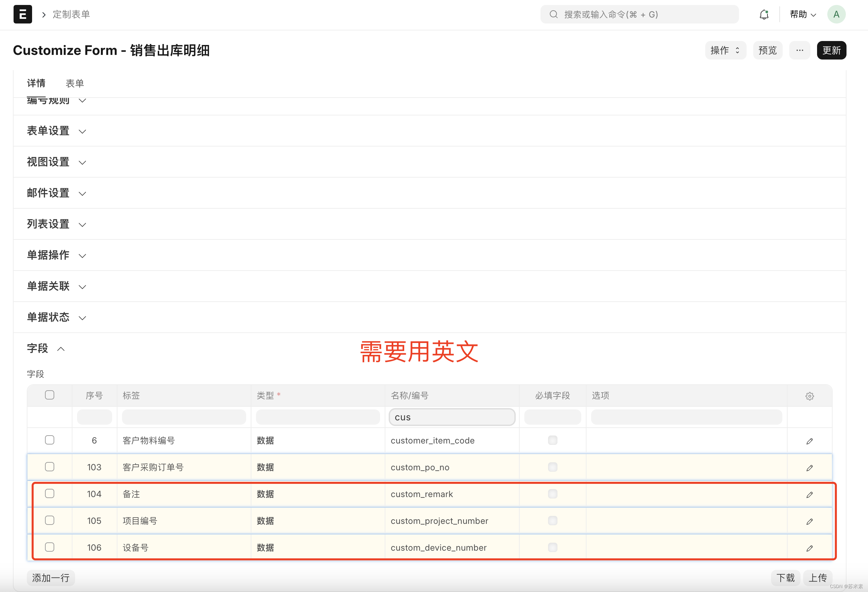Edit the custom_device_number field via pencil icon
The image size is (868, 592).
810,548
